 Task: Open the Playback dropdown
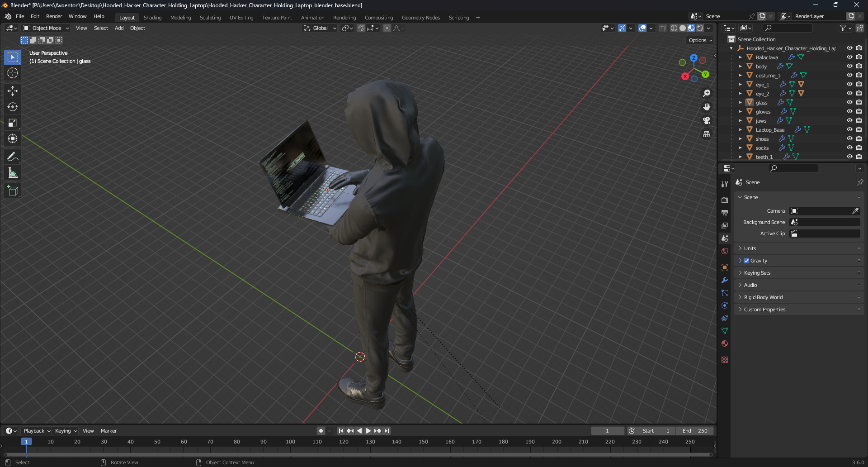pos(37,431)
